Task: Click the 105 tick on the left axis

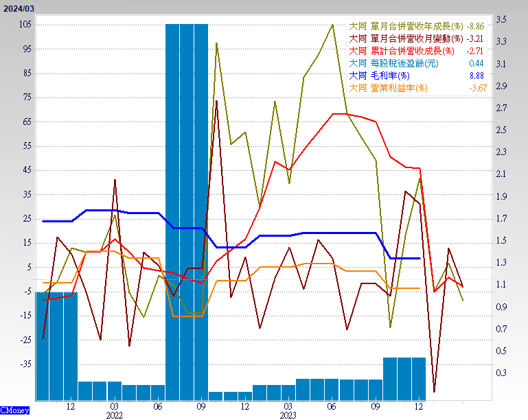Action: click(25, 25)
